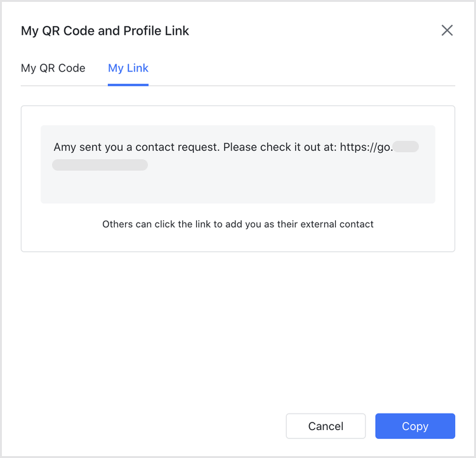Click the long blurred link segment on second line
The height and width of the screenshot is (458, 476).
click(100, 165)
